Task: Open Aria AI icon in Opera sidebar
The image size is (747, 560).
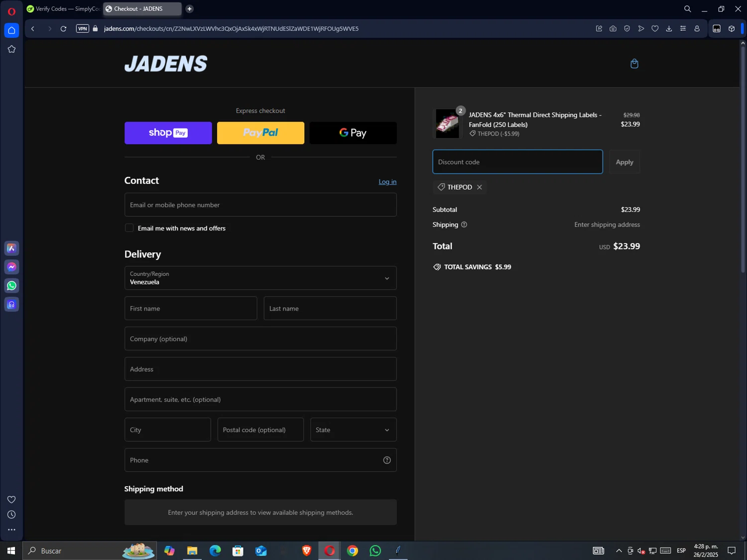Action: (x=11, y=248)
